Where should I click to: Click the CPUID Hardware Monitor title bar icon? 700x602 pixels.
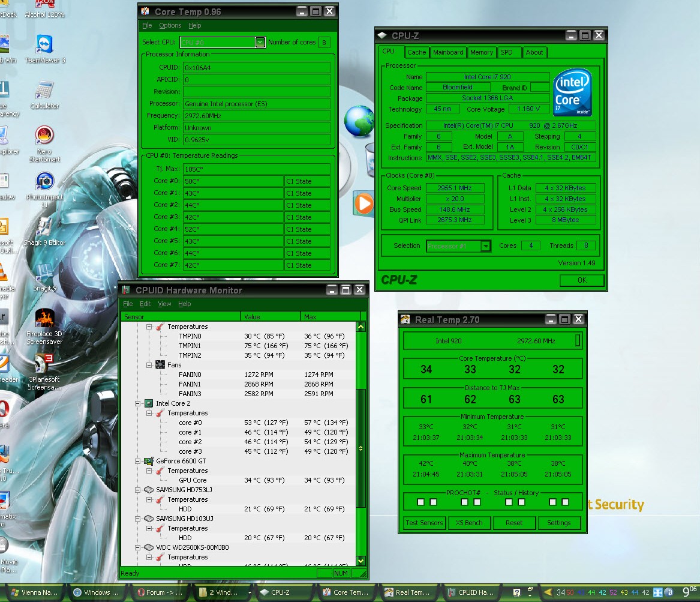126,290
